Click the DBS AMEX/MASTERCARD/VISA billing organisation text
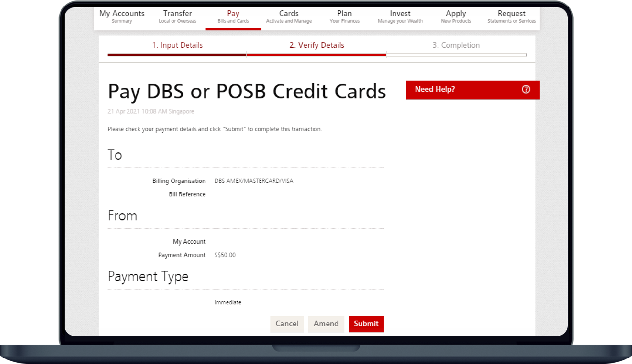 (x=254, y=181)
